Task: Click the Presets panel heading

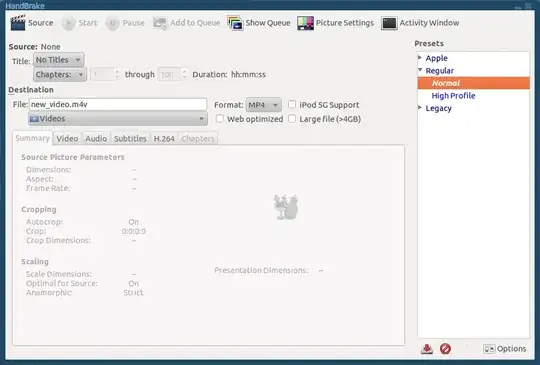Action: click(429, 43)
